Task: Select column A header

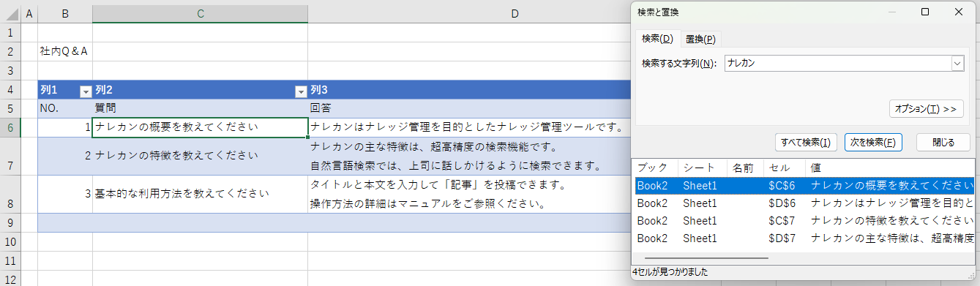Action: pyautogui.click(x=29, y=14)
